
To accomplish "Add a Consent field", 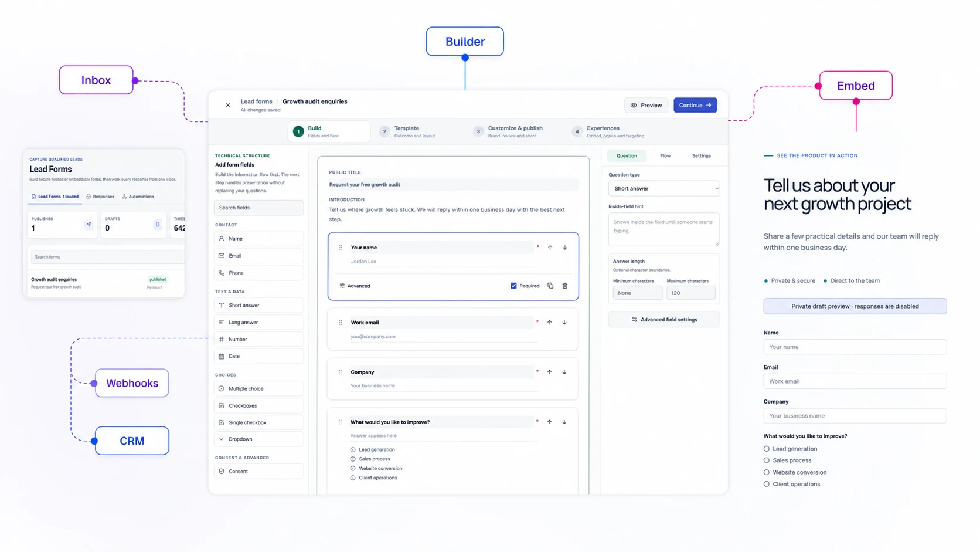I will pyautogui.click(x=258, y=471).
